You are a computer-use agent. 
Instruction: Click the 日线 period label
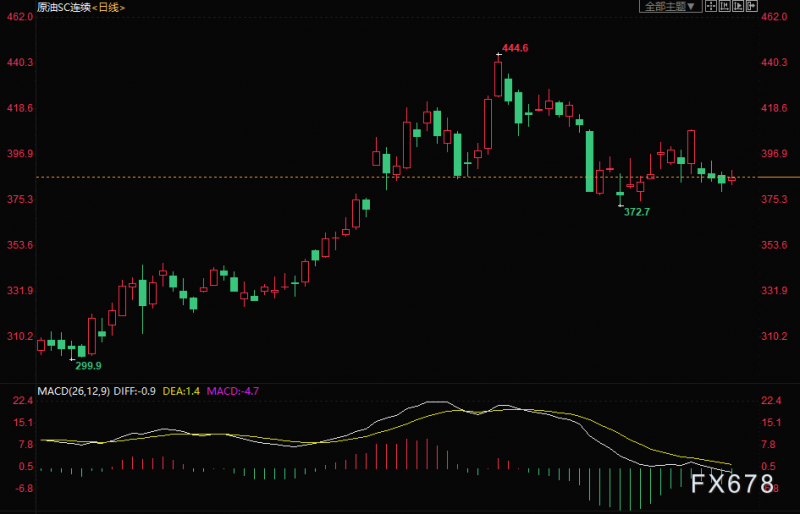[109, 7]
